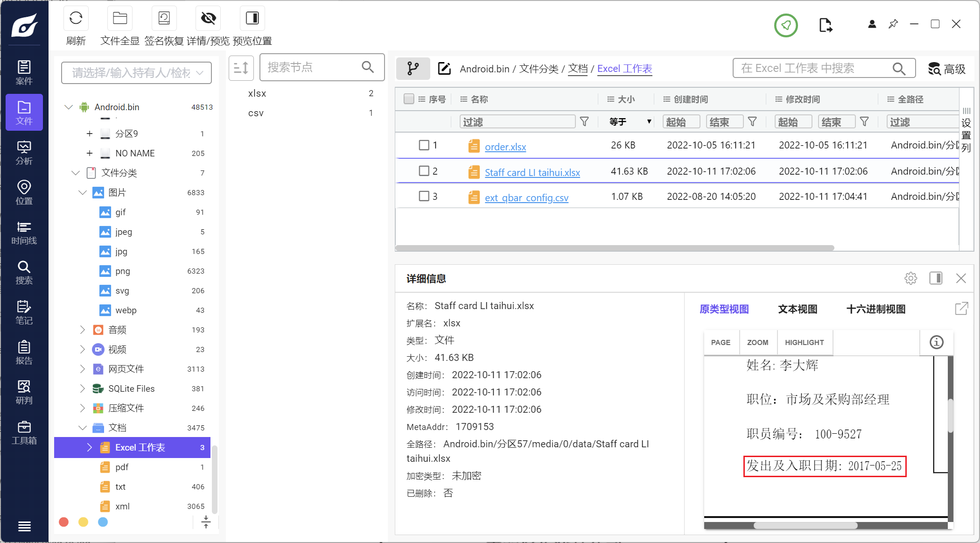Click the file table horizontal scrollbar
Image resolution: width=980 pixels, height=543 pixels.
[x=615, y=248]
